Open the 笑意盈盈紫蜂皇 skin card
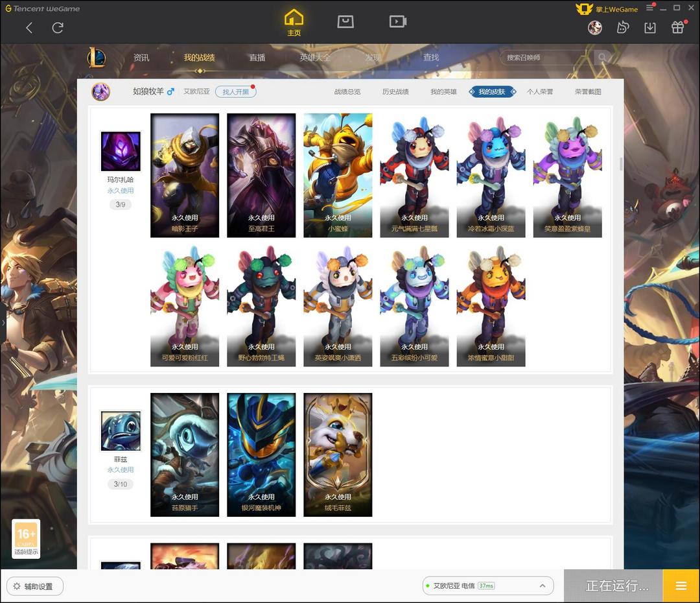This screenshot has height=603, width=700. pyautogui.click(x=567, y=175)
